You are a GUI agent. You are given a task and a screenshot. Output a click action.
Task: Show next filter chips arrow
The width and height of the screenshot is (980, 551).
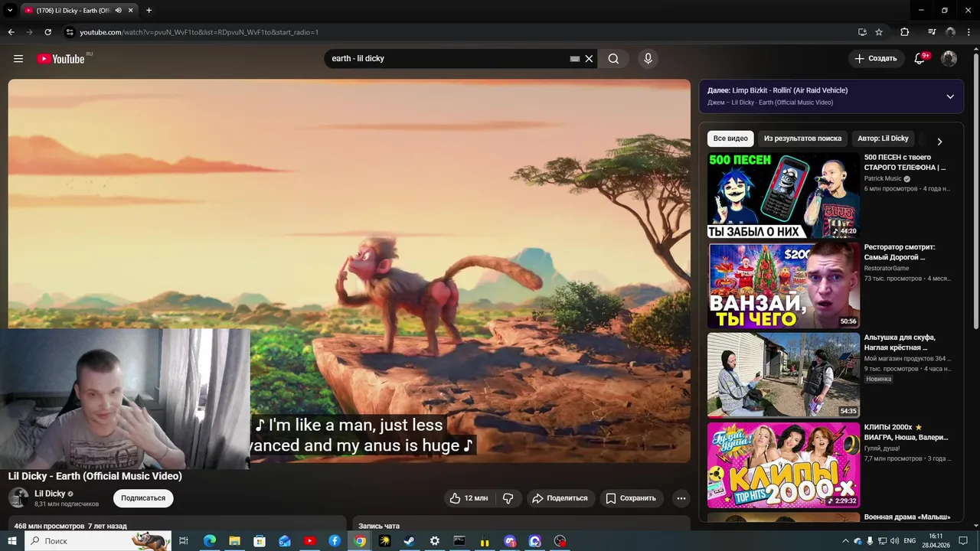[x=939, y=142]
